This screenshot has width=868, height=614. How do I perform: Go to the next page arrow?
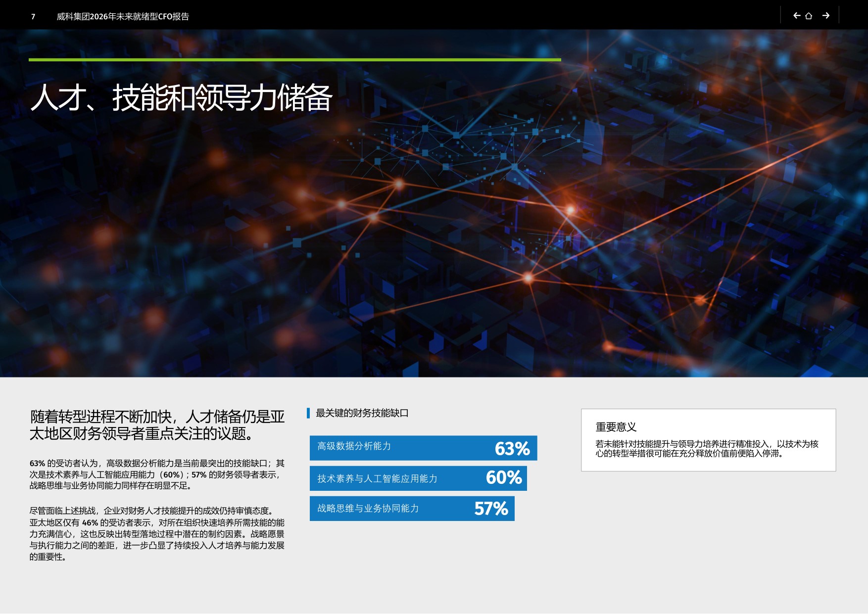coord(826,16)
